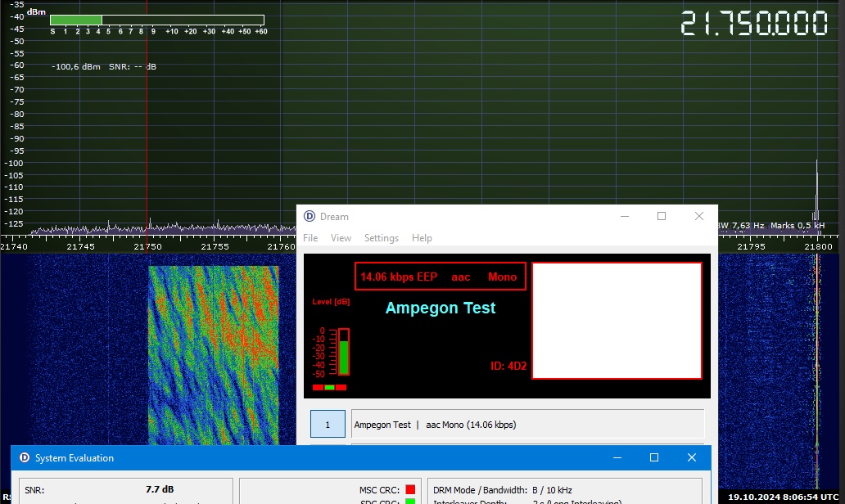The width and height of the screenshot is (845, 504).
Task: Click the 21750 frequency axis label
Action: [147, 246]
